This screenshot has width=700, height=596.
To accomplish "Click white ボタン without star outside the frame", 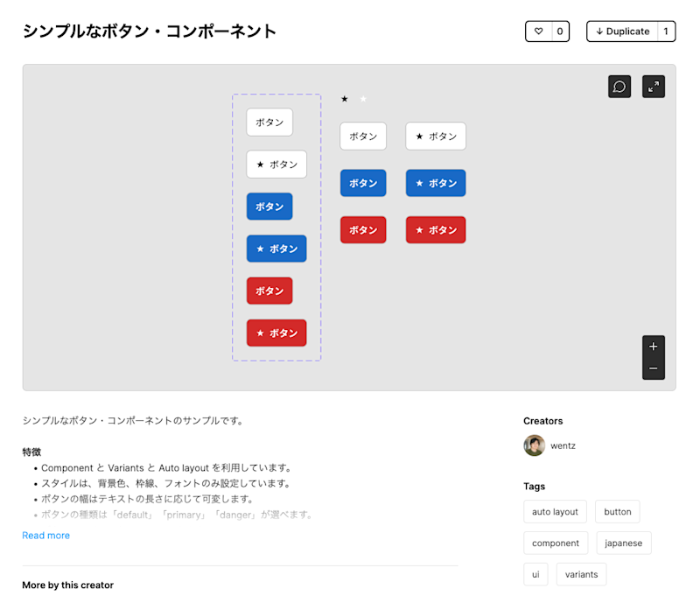I will coord(363,137).
